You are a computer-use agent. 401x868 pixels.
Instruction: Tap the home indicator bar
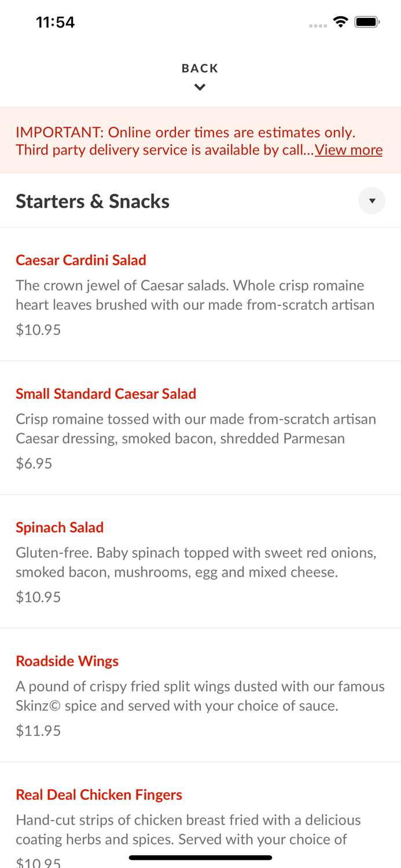[200, 858]
